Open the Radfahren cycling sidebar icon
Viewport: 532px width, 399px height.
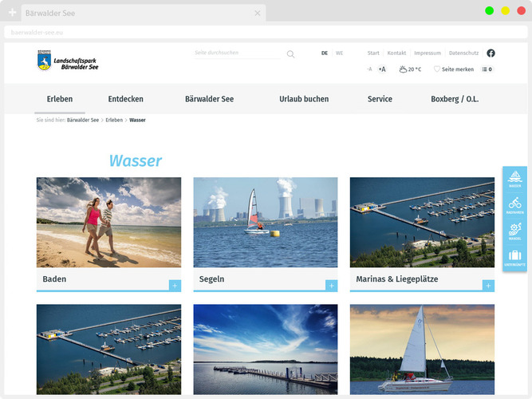pos(514,205)
